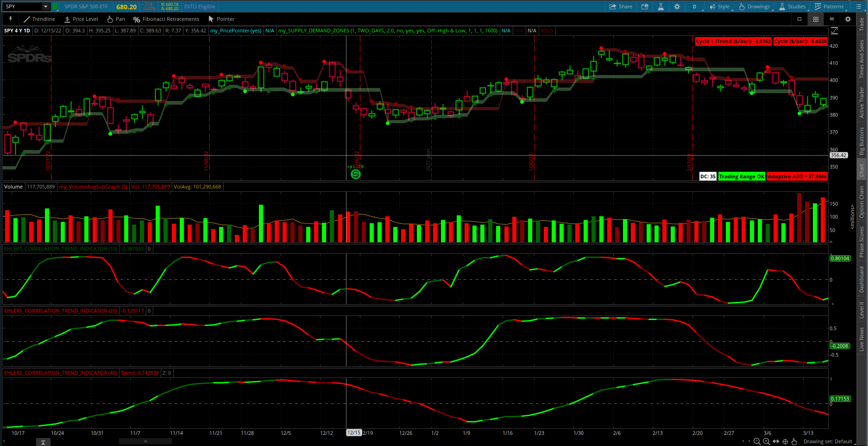The height and width of the screenshot is (446, 868).
Task: Click the zoom out magnifier icon
Action: pos(757,441)
